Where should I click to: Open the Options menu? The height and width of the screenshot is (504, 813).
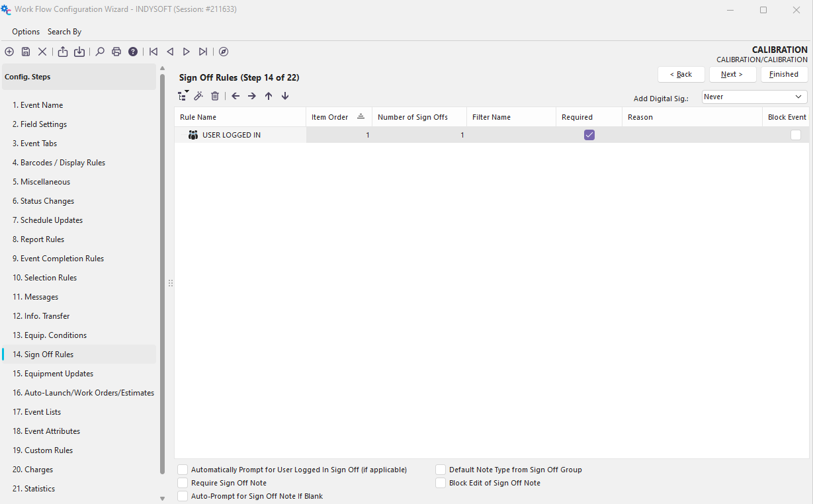[26, 32]
